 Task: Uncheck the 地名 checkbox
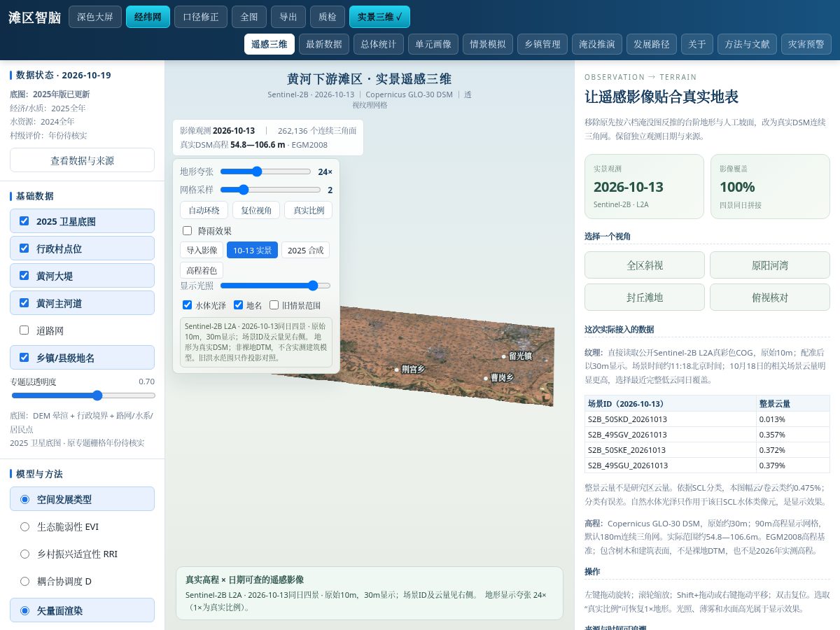[x=238, y=305]
